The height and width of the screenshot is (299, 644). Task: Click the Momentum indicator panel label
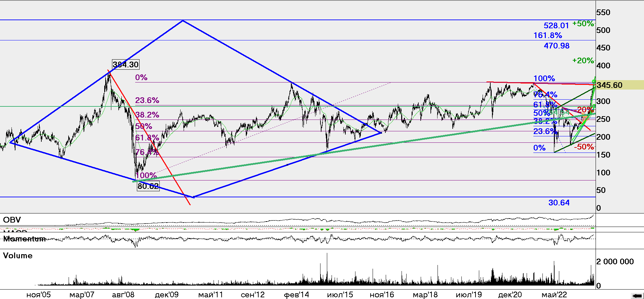click(24, 239)
